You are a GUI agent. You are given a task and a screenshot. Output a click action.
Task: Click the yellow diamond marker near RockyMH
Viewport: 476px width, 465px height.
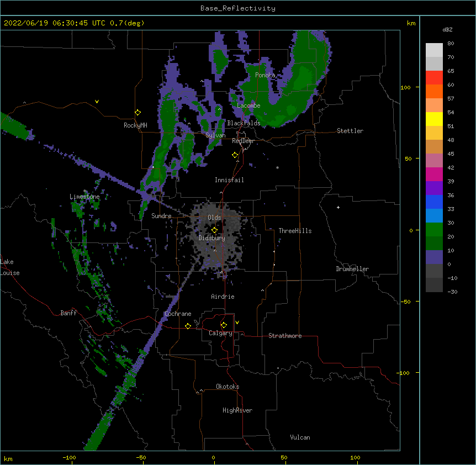tap(138, 113)
